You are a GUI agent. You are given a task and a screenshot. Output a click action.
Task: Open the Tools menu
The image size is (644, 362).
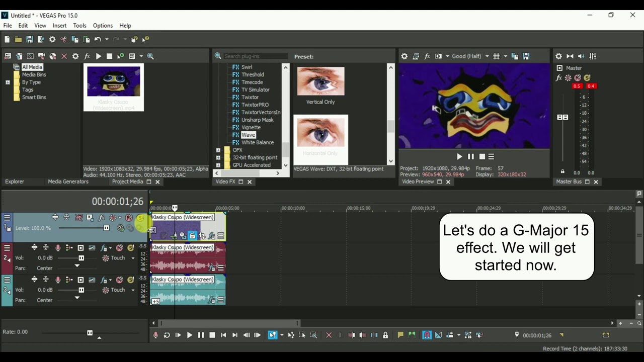(x=79, y=26)
